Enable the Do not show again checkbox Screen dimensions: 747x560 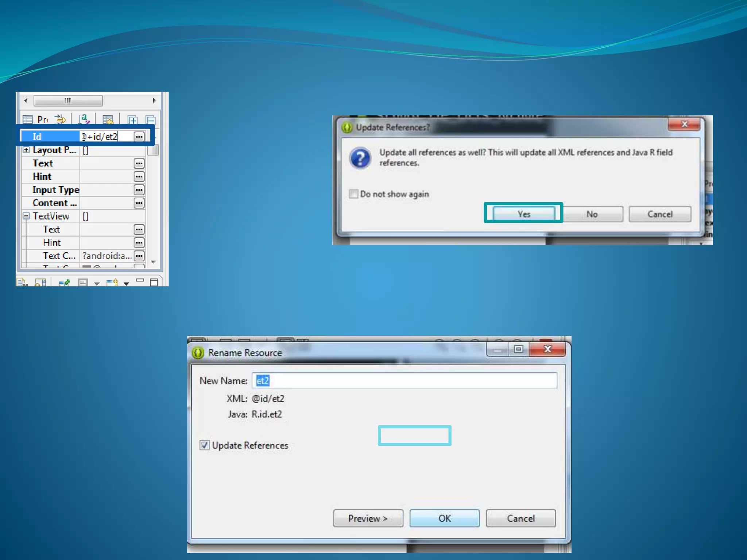[x=353, y=194]
